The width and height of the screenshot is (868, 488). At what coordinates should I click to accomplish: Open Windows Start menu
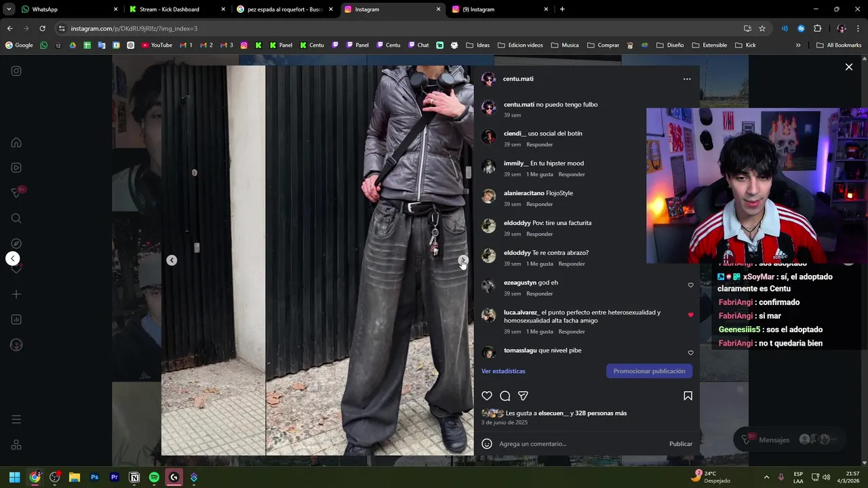(x=14, y=477)
